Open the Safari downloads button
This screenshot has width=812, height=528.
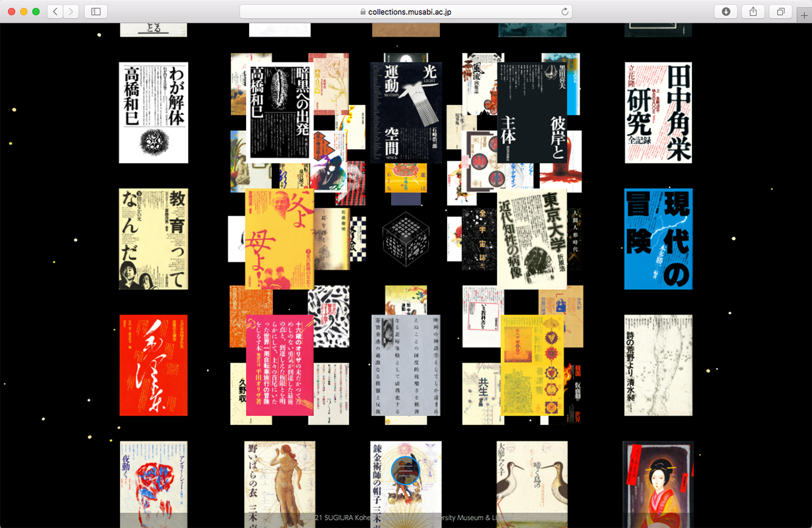726,11
